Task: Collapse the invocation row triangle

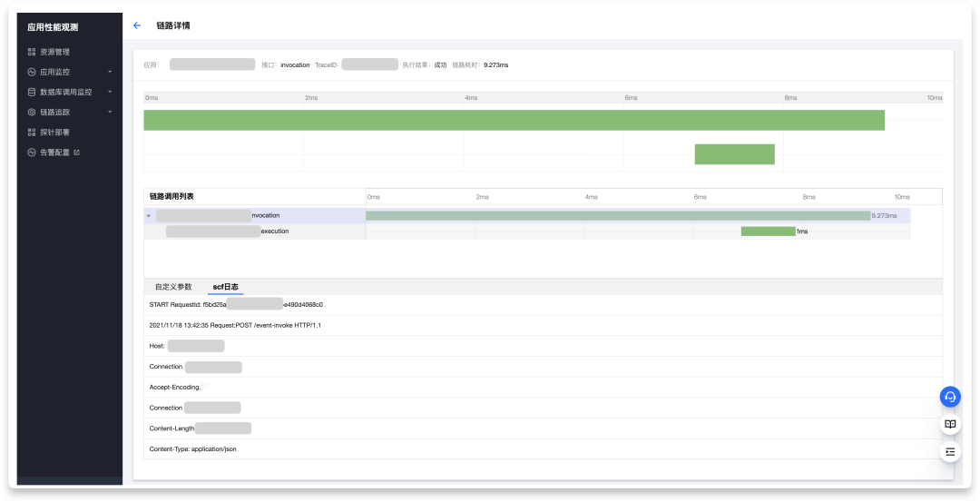Action: pos(149,216)
